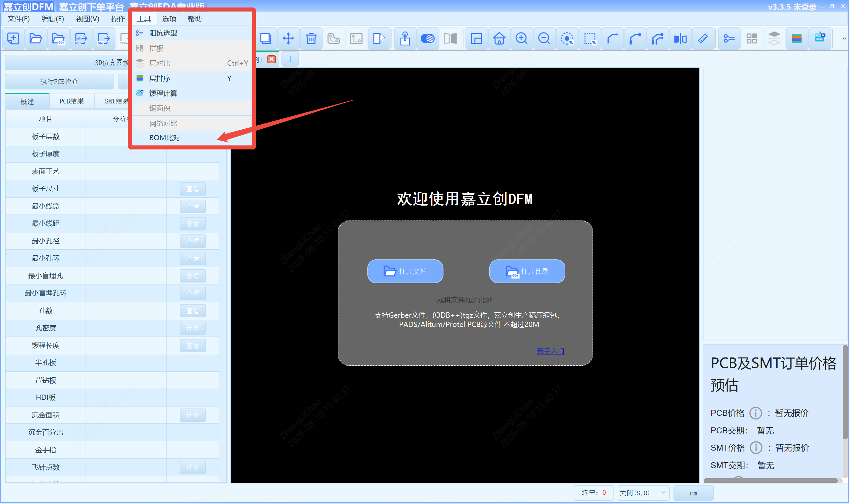Open the 帮助 menu
849x504 pixels.
click(195, 19)
